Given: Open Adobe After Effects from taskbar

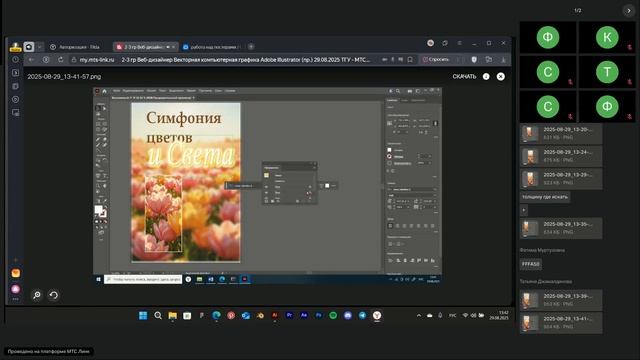Looking at the screenshot, I should point(304,316).
